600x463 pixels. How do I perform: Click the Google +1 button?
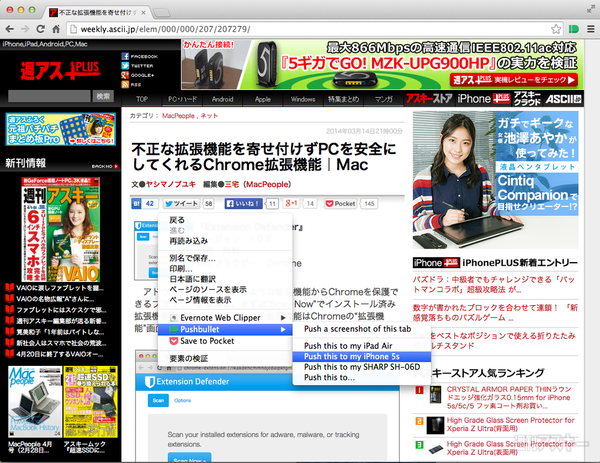pos(291,204)
